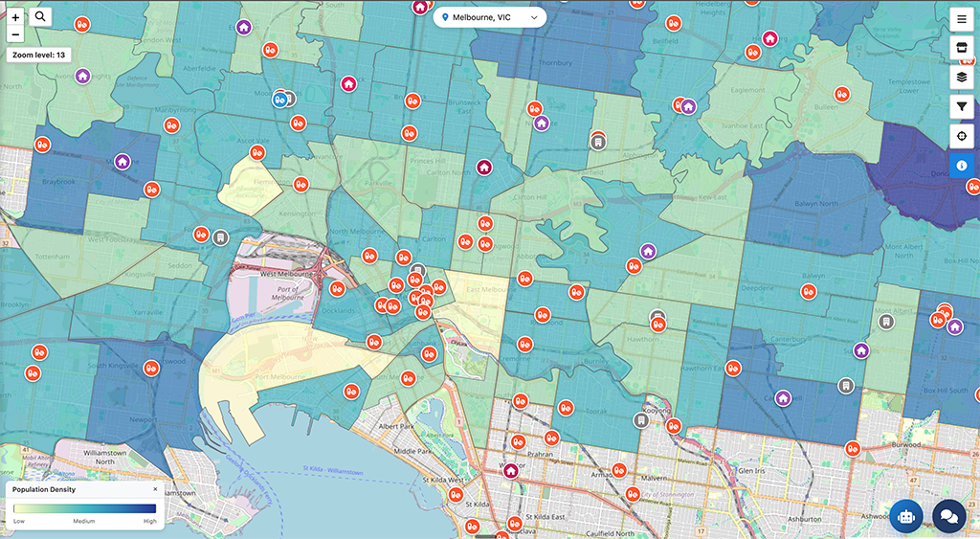Open the AI robot assistant
This screenshot has width=980, height=539.
click(905, 516)
